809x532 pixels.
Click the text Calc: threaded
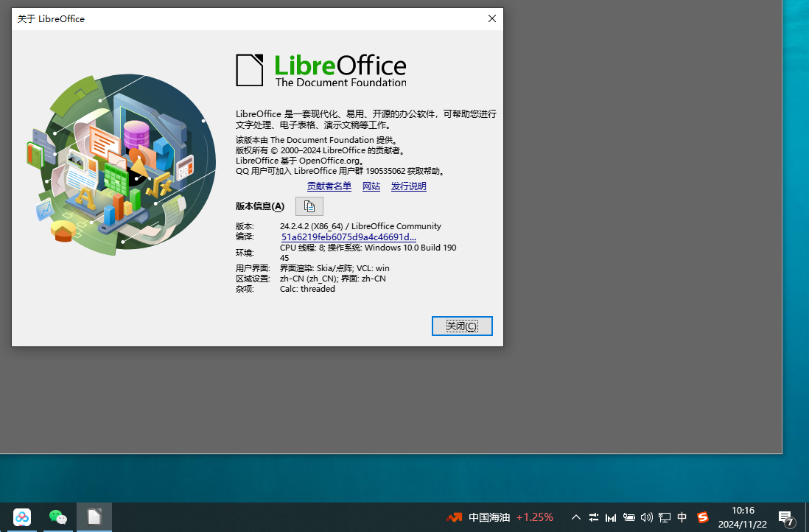tap(307, 289)
